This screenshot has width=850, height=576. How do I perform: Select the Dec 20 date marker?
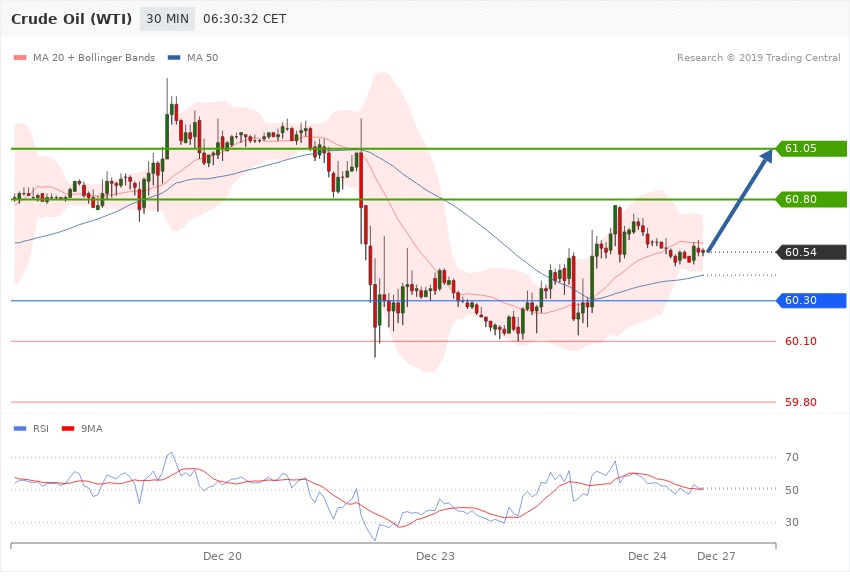(x=222, y=555)
